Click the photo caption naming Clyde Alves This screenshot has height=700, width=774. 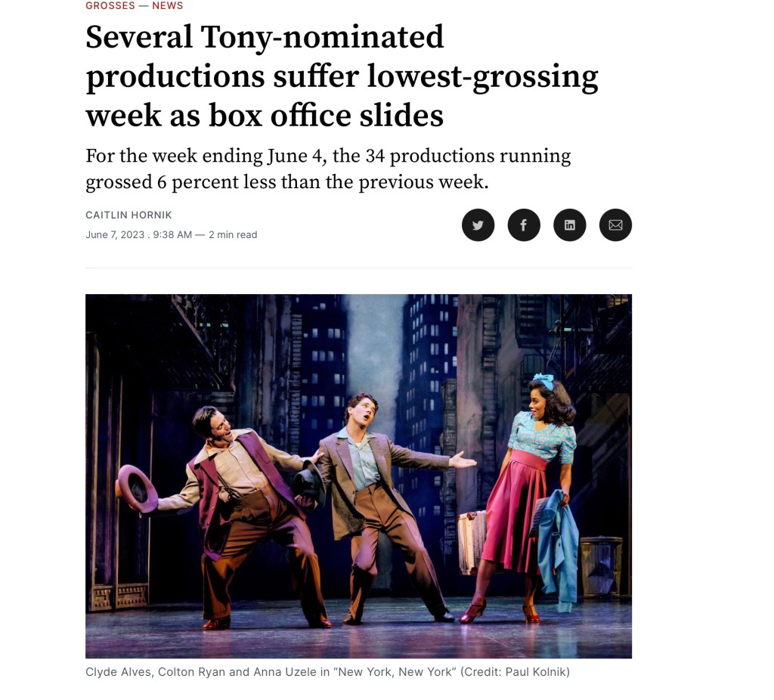coord(121,672)
